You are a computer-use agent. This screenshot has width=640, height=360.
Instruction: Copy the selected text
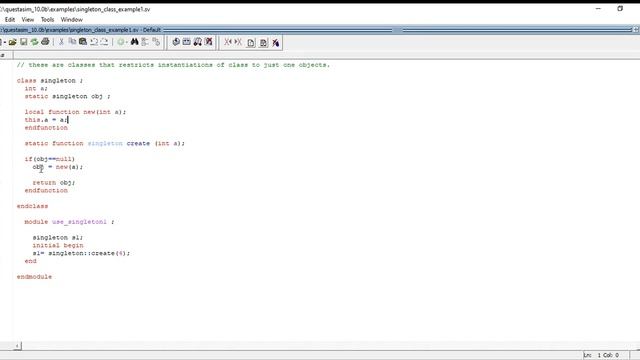(72, 42)
